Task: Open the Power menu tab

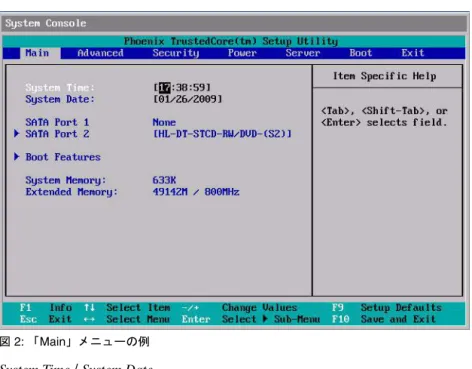Action: [242, 53]
